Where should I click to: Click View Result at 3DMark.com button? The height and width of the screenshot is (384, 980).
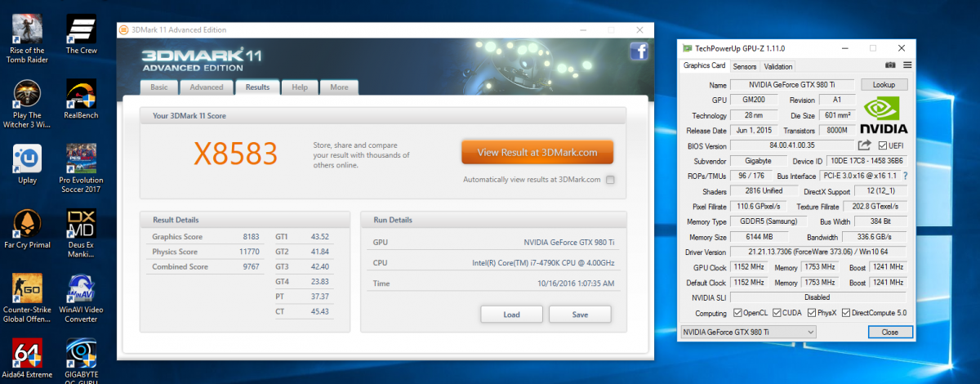click(537, 152)
